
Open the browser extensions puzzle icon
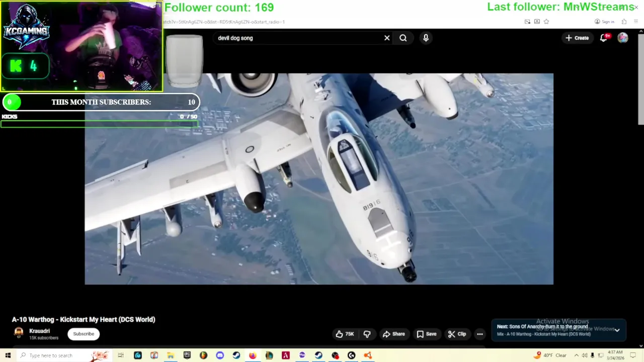tap(624, 22)
